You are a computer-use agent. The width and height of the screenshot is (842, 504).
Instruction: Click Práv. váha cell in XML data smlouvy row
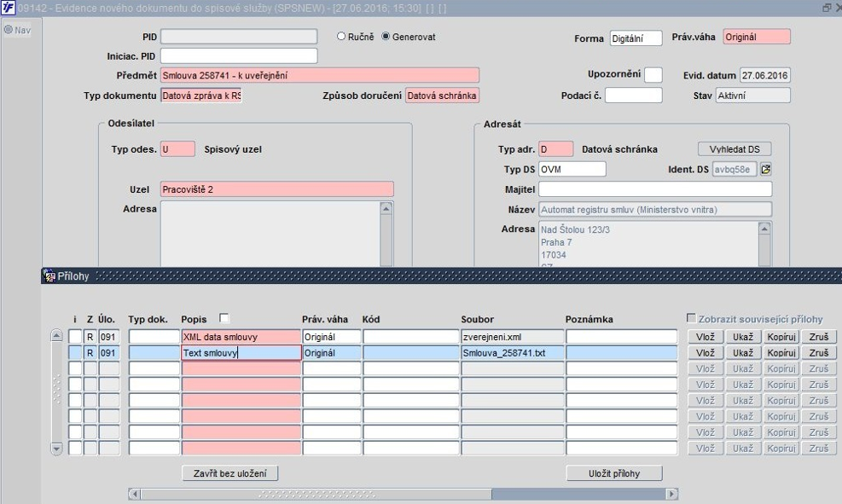pos(331,337)
